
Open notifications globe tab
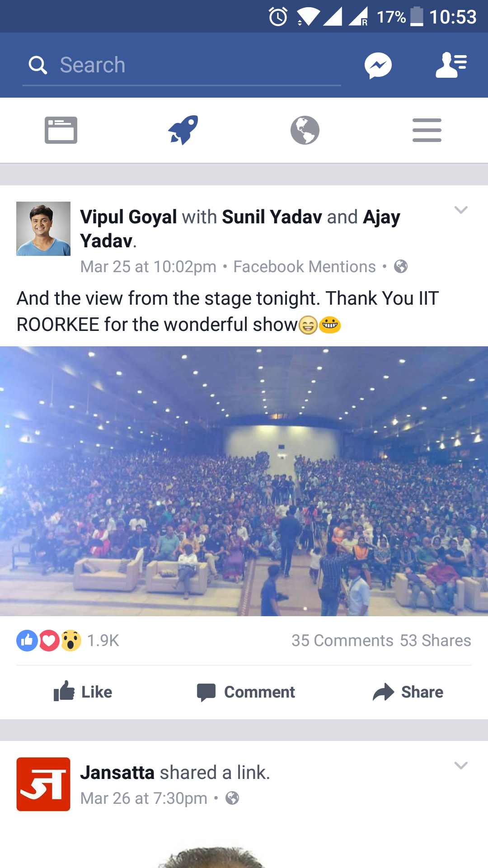(x=305, y=130)
